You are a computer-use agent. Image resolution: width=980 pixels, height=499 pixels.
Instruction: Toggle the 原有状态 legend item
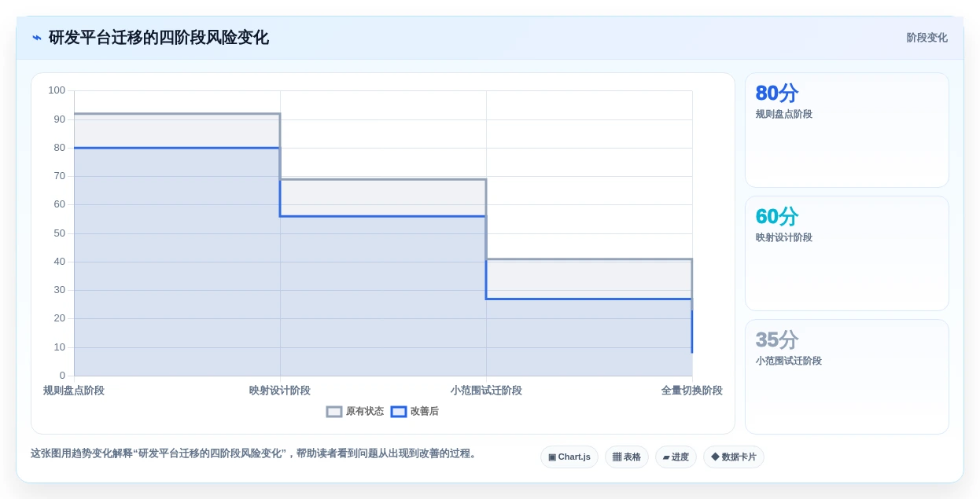click(x=356, y=411)
